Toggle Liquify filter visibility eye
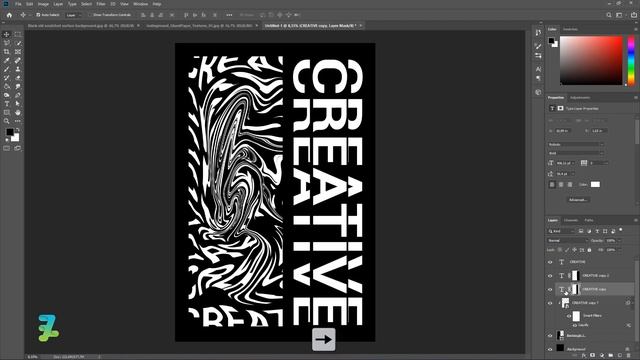 coord(575,325)
